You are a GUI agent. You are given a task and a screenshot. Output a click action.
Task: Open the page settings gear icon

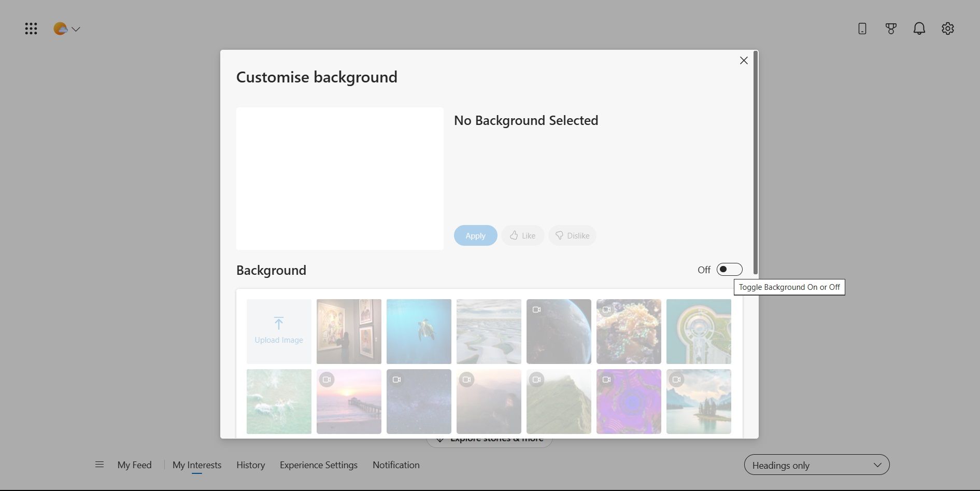tap(948, 29)
